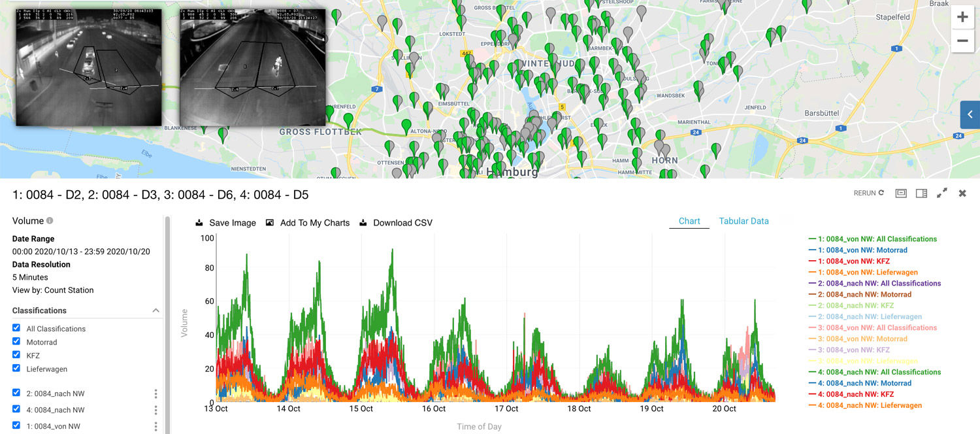Click Download CSV button
980x434 pixels.
tap(395, 223)
